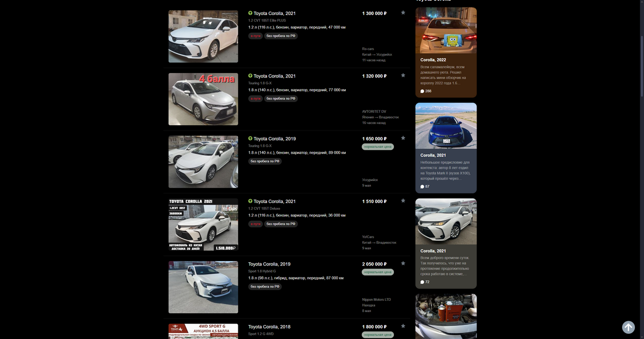644x339 pixels.
Task: Open Toyota Corolla 2019 Sport 1.8 Hybrid G
Action: [269, 264]
